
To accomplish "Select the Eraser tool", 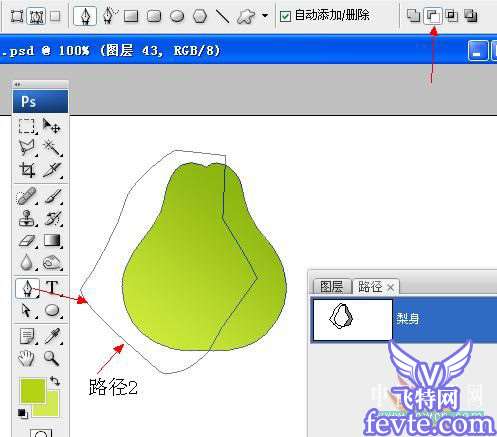I will click(x=27, y=241).
